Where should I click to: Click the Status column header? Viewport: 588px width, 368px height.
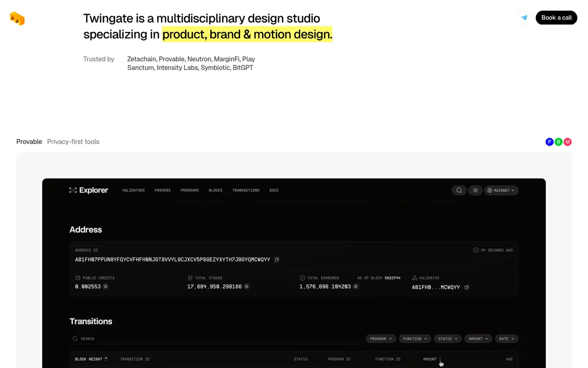[301, 359]
